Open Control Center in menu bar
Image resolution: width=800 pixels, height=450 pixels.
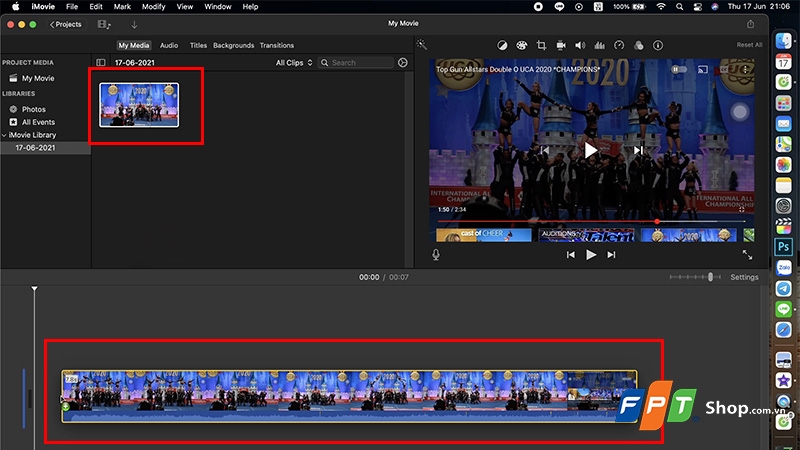coord(697,7)
